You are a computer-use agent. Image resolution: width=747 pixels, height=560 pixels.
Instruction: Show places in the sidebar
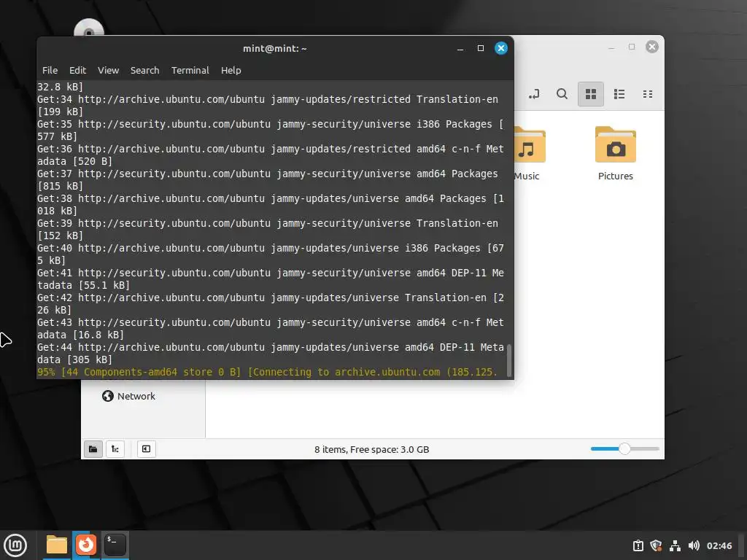coord(93,449)
